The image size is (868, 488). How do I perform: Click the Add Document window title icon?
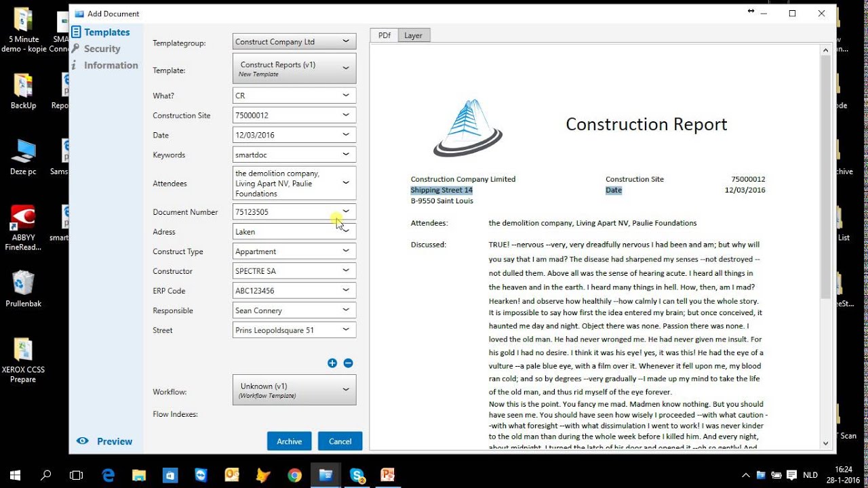click(x=79, y=14)
